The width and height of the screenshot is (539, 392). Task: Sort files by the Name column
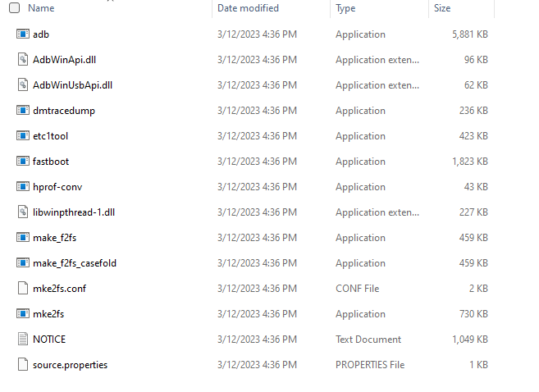click(41, 8)
